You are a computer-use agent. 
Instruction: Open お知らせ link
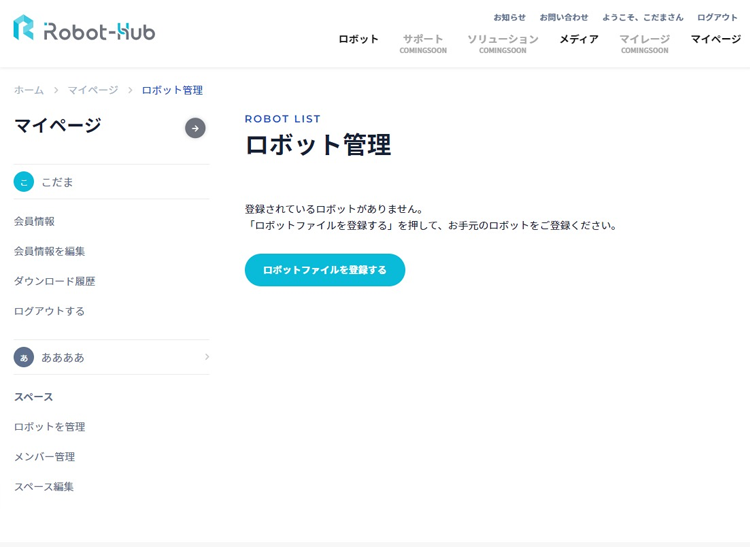(509, 17)
